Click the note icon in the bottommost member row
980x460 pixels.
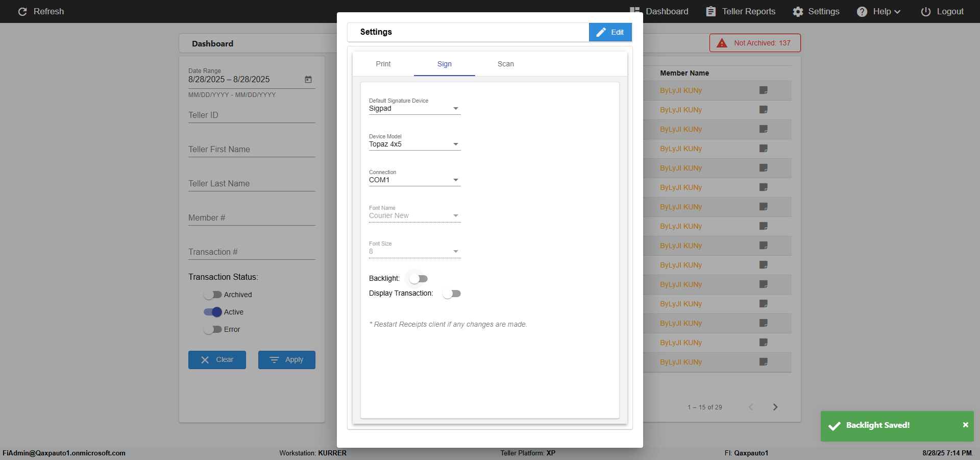tap(764, 362)
